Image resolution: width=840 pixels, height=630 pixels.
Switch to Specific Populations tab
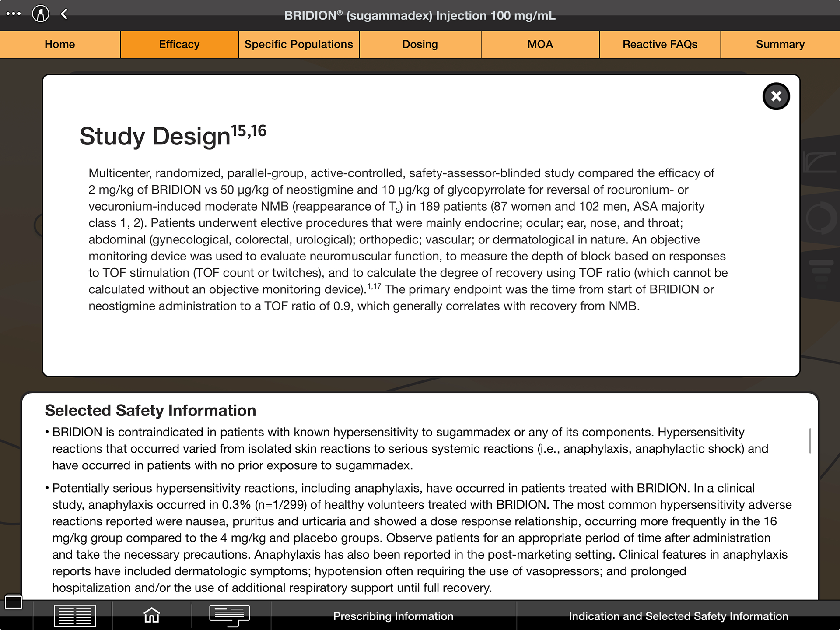299,44
